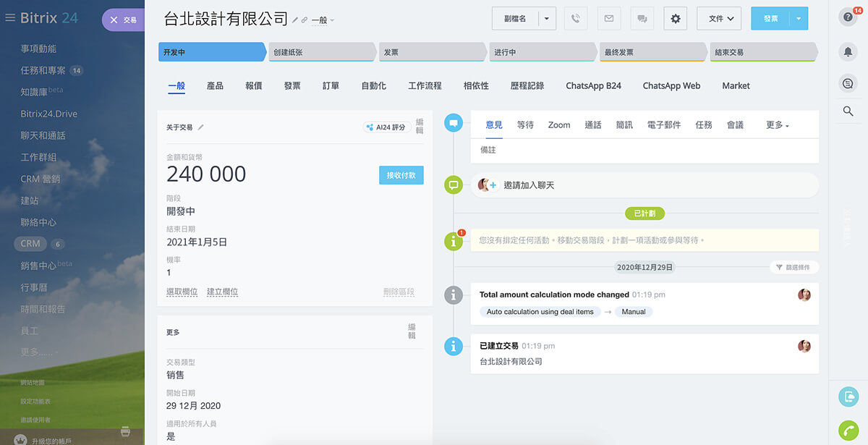
Task: Switch to the 產品 tab
Action: pyautogui.click(x=215, y=85)
